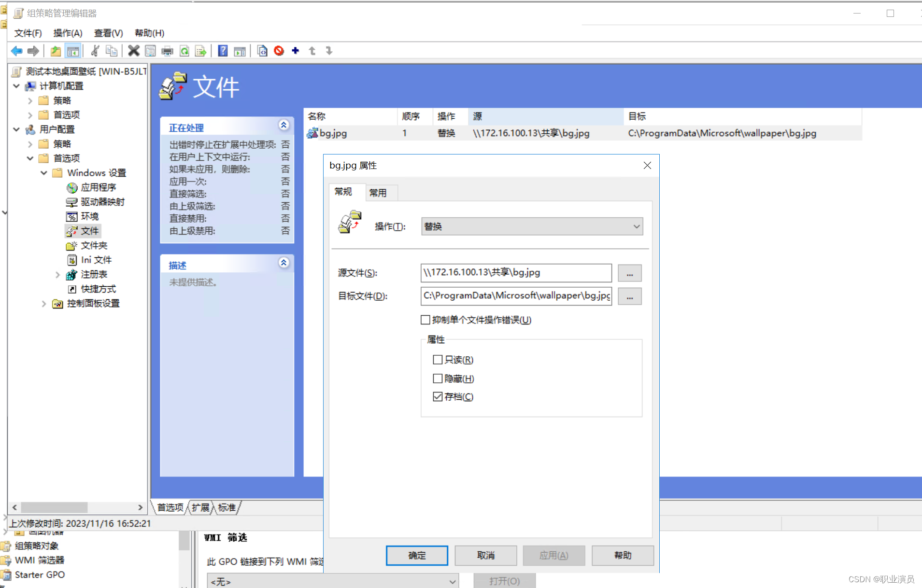922x588 pixels.
Task: Sort list by 顺序 column header
Action: [x=414, y=116]
